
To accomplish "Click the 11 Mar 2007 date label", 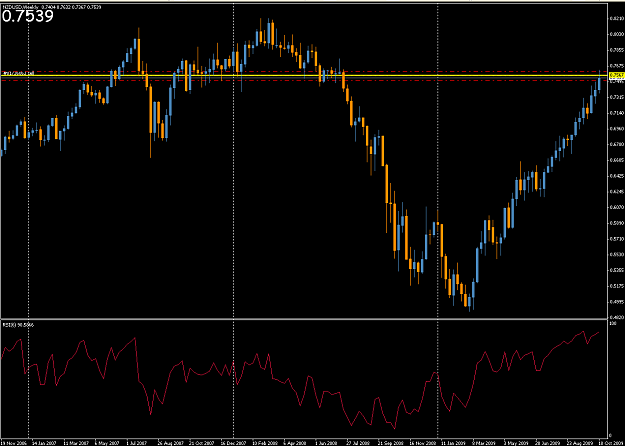I will pyautogui.click(x=76, y=443).
